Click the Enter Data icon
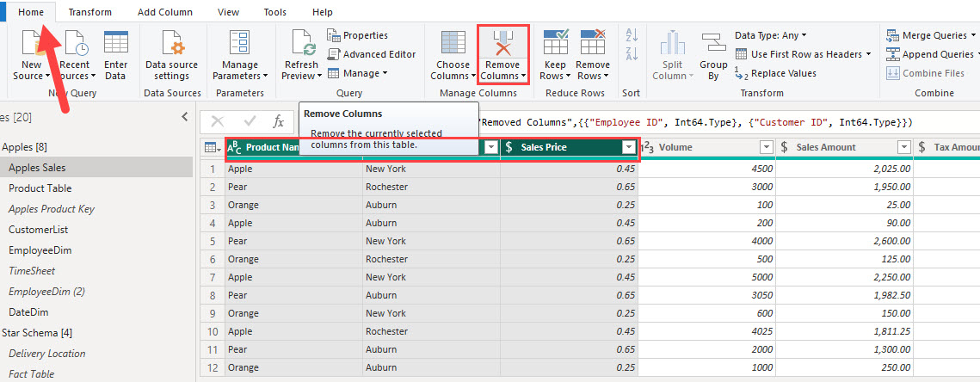 [x=115, y=42]
